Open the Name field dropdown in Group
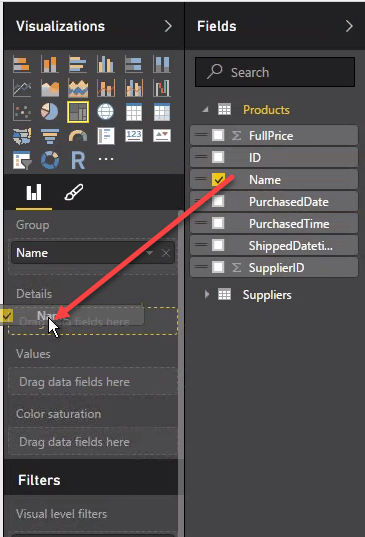 (149, 253)
